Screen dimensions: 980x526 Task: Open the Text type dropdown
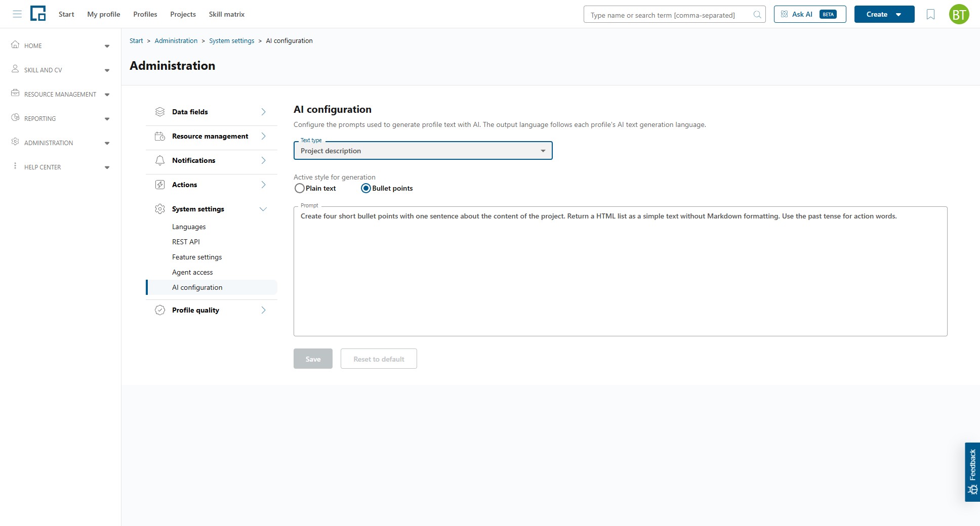423,151
